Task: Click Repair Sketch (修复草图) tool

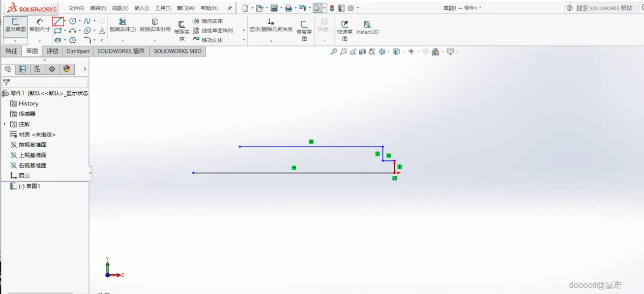Action: (x=304, y=31)
